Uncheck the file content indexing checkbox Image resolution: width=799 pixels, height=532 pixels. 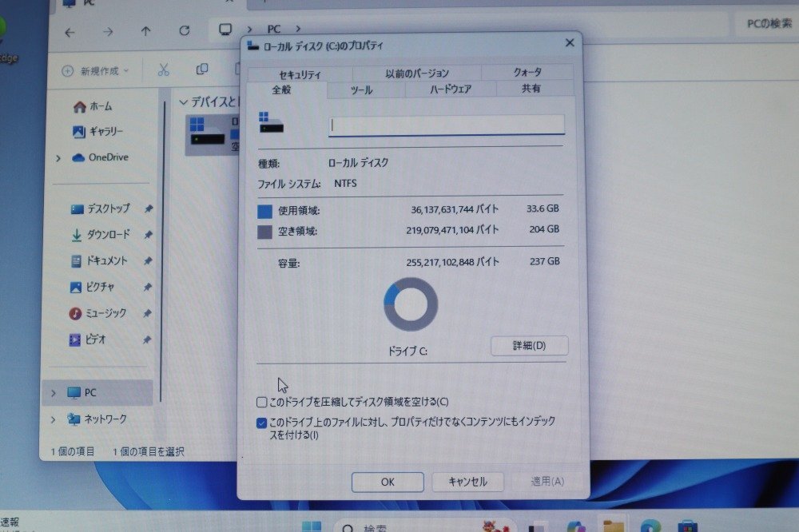tap(261, 422)
